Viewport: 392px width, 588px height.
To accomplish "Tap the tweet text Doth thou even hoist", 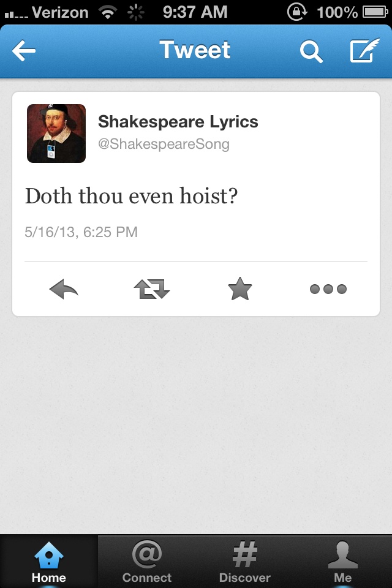I will [x=131, y=196].
